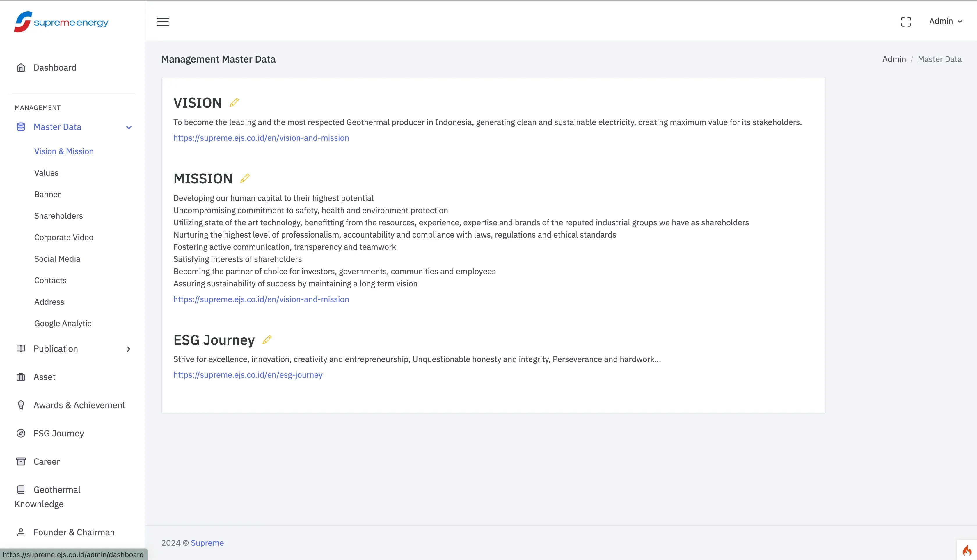Image resolution: width=977 pixels, height=560 pixels.
Task: Click the flame icon at bottom right
Action: point(967,550)
